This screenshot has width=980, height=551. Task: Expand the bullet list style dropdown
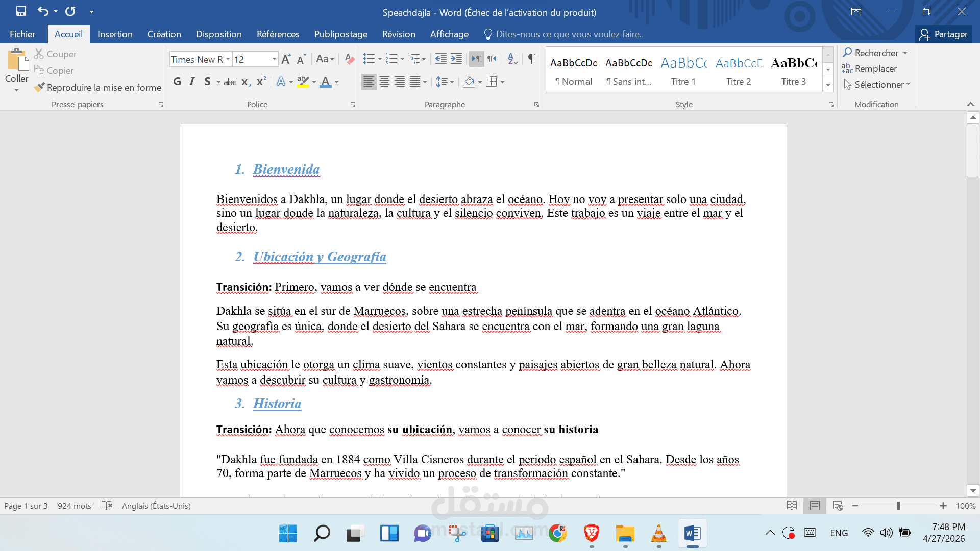click(x=380, y=59)
